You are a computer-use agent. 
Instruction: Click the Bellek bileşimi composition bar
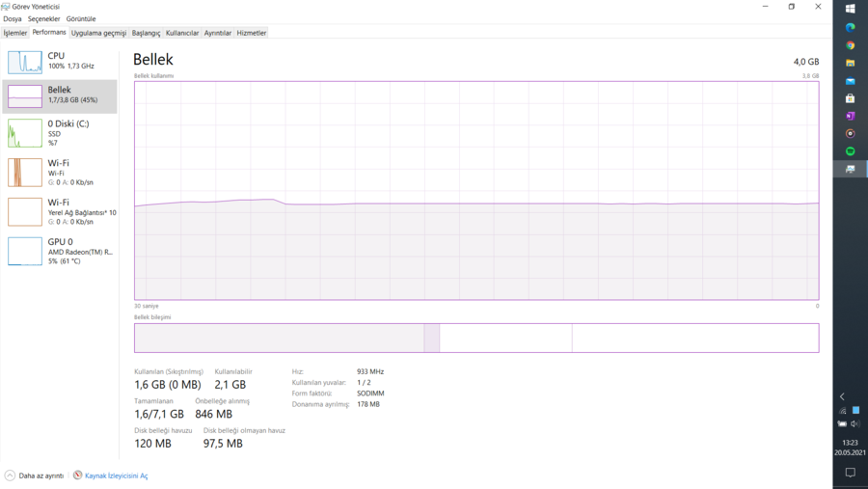(476, 338)
